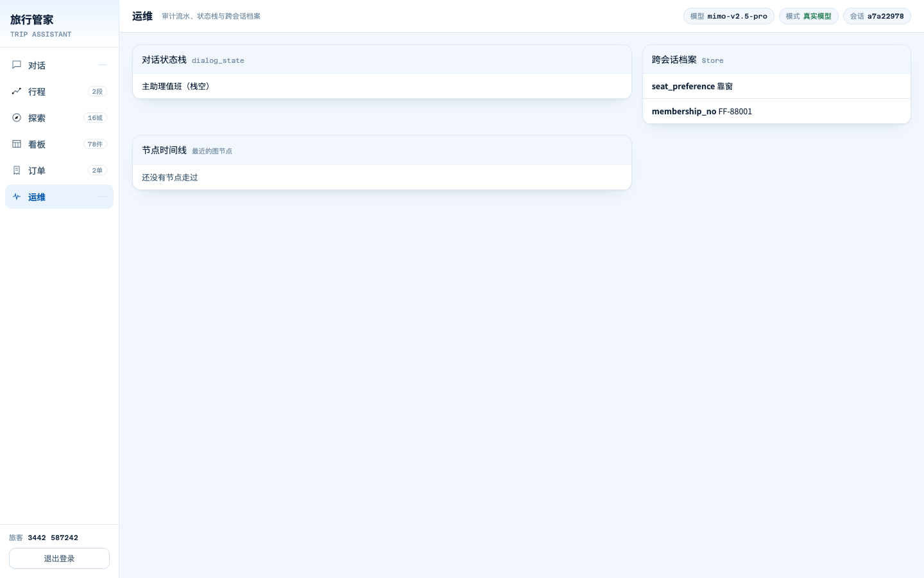This screenshot has height=578, width=924.
Task: Click the membership_no FF-88001 row
Action: click(776, 111)
